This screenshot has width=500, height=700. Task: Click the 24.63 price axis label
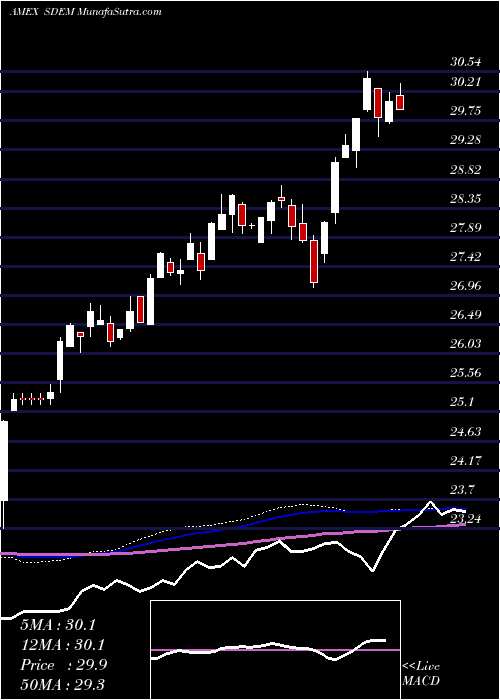click(466, 432)
